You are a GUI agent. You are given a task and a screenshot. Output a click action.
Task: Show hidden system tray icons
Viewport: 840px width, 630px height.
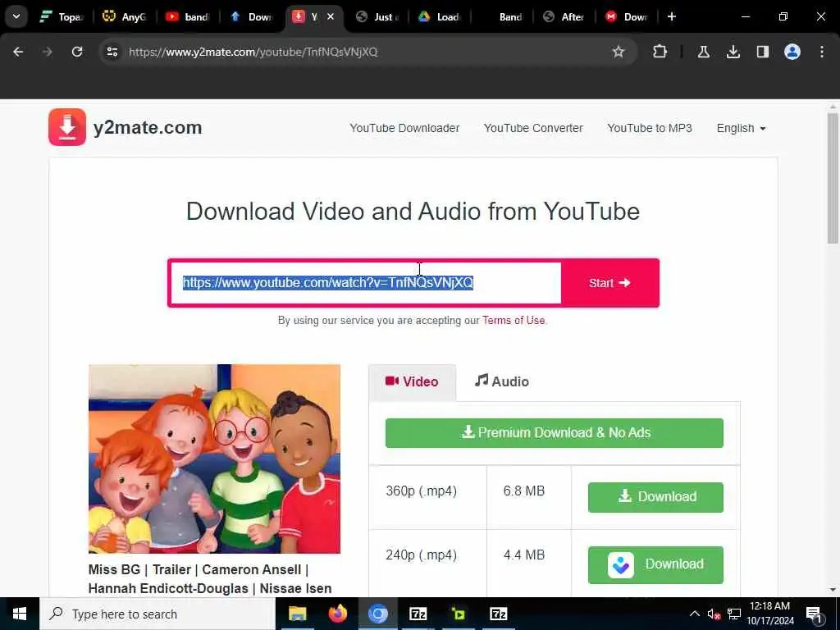(694, 614)
